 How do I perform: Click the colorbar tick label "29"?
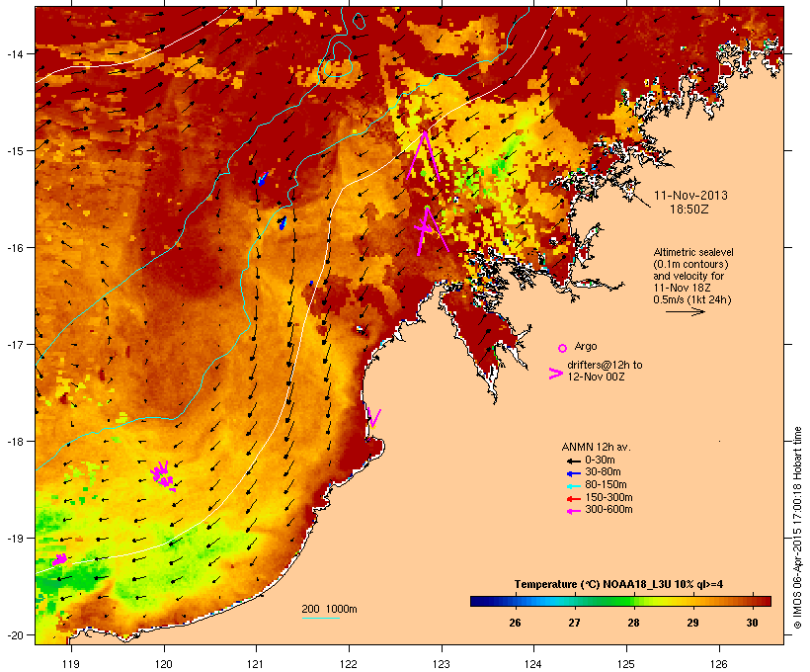692,623
